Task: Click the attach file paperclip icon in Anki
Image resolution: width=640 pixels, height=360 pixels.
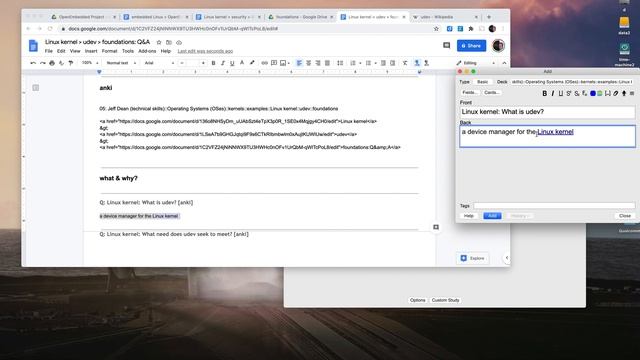Action: (616, 93)
